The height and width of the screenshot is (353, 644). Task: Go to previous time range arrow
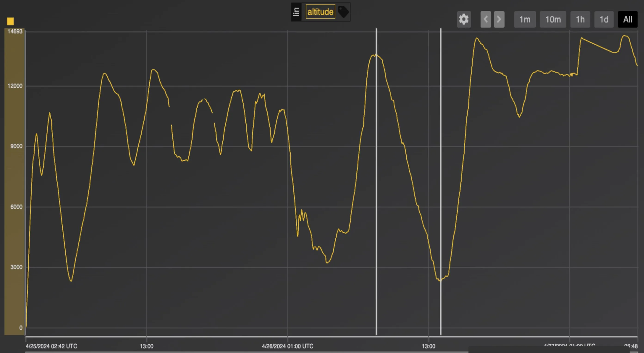pos(485,19)
